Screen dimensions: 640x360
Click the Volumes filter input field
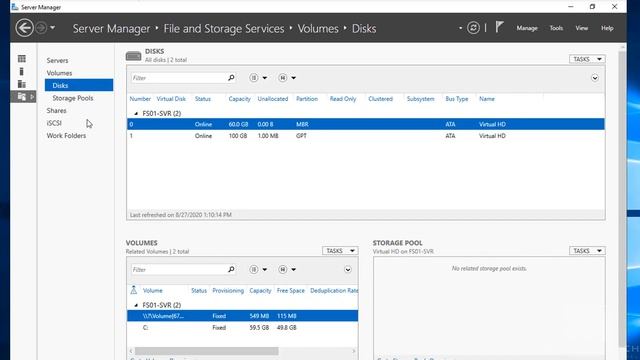click(178, 269)
